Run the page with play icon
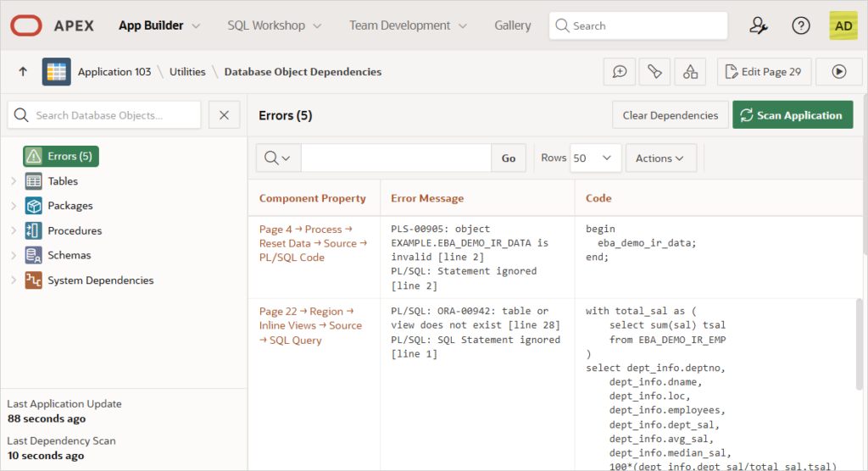The width and height of the screenshot is (868, 471). tap(839, 71)
